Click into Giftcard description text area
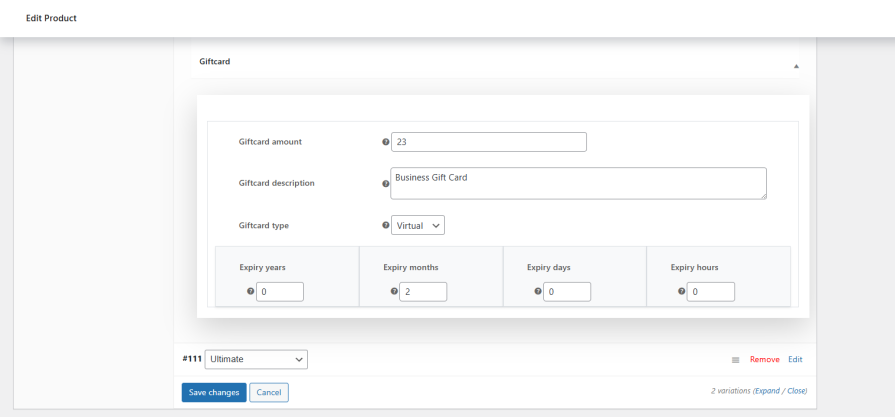Screen dimensions: 895x417 tap(579, 183)
